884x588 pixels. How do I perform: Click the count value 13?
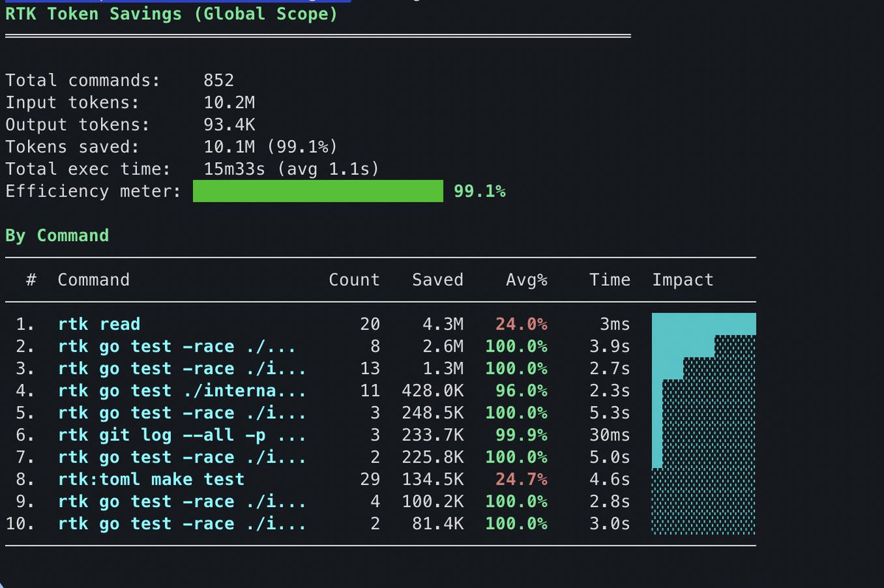tap(370, 368)
